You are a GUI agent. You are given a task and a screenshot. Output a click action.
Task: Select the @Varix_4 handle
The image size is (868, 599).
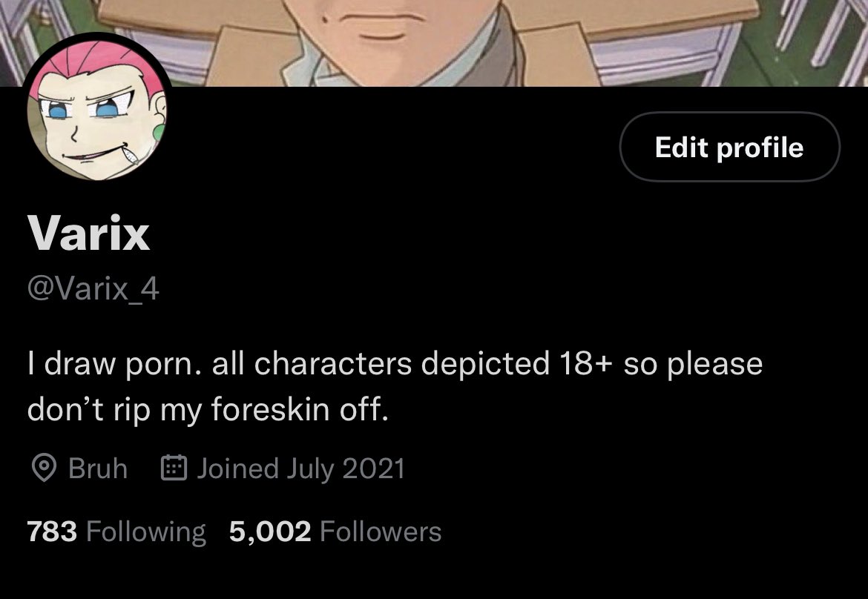coord(93,288)
